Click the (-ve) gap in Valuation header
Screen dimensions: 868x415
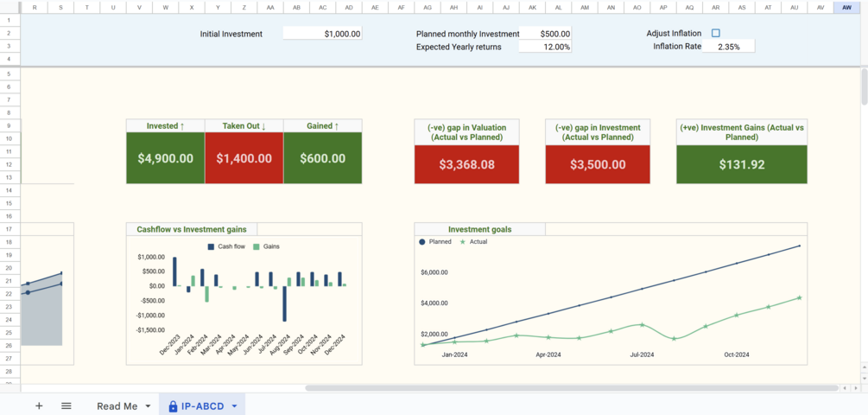466,132
